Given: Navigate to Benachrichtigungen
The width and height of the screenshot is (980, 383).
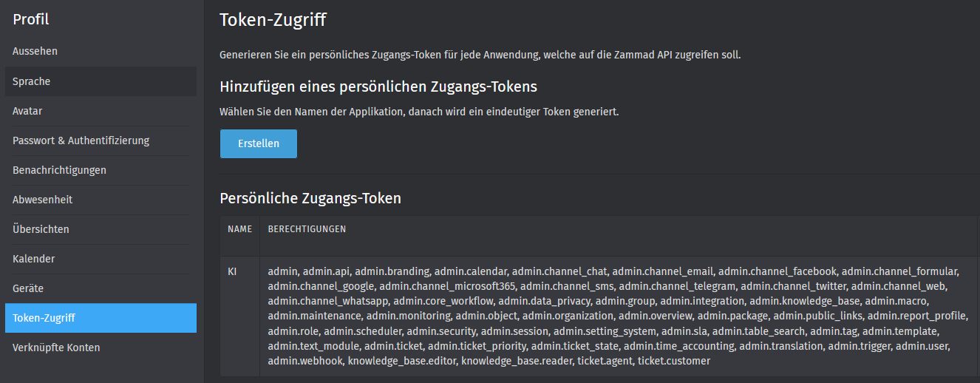Looking at the screenshot, I should (x=59, y=170).
